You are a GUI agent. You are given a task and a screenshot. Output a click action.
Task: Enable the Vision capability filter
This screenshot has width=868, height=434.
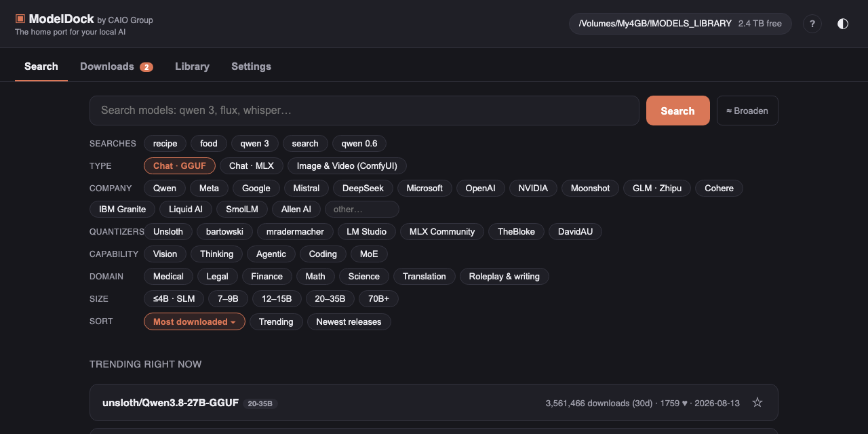pyautogui.click(x=165, y=254)
